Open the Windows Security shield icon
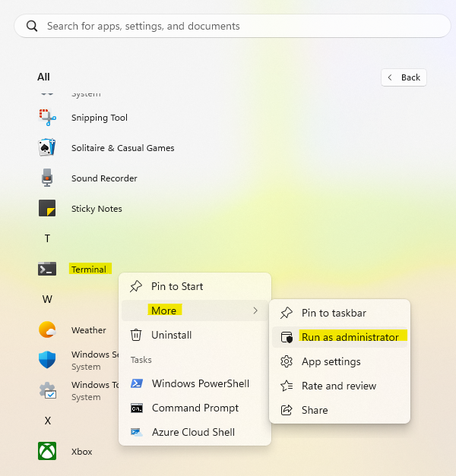This screenshot has height=476, width=456. [47, 360]
